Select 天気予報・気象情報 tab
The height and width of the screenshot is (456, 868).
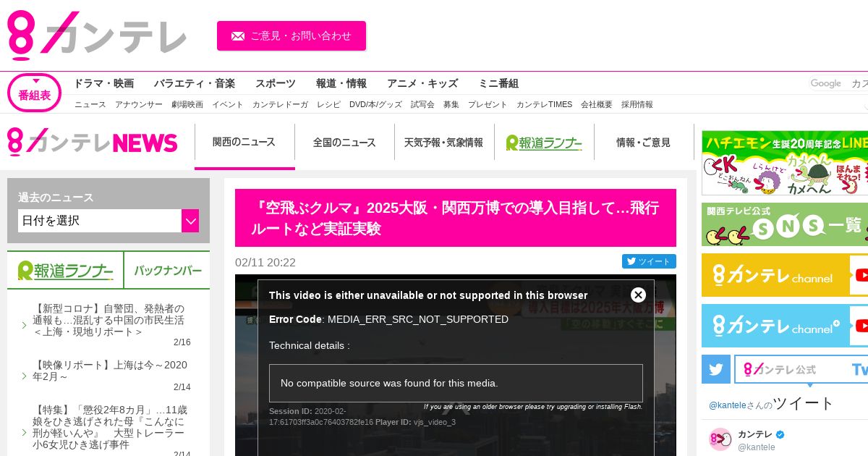tap(443, 143)
